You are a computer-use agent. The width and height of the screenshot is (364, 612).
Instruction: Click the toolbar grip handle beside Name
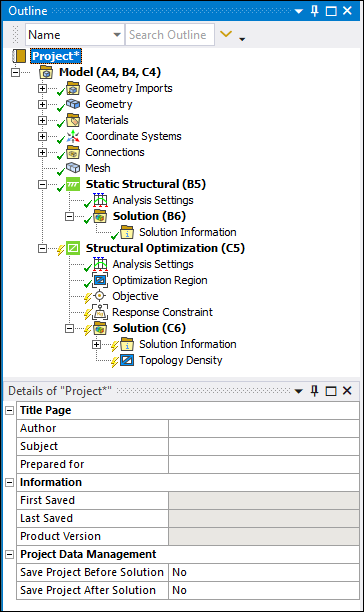16,35
